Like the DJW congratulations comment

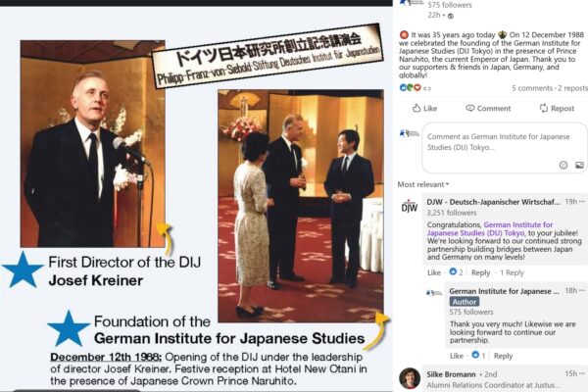click(434, 272)
